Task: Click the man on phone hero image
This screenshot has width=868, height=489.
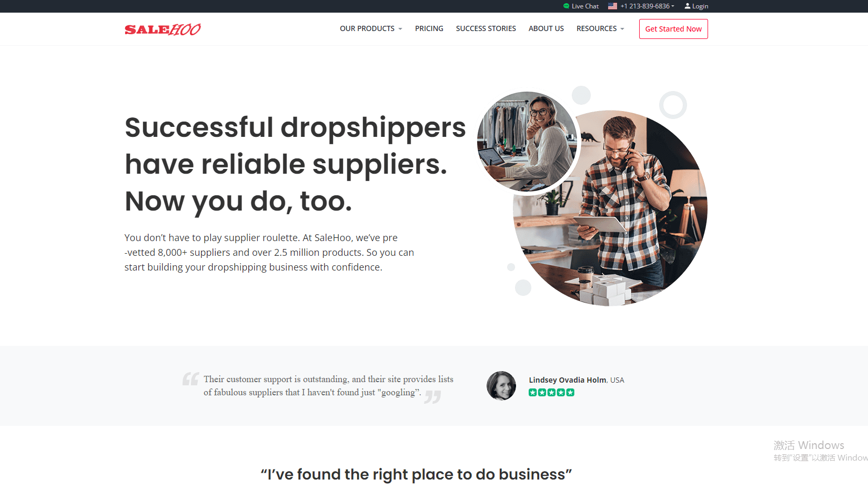Action: click(610, 208)
